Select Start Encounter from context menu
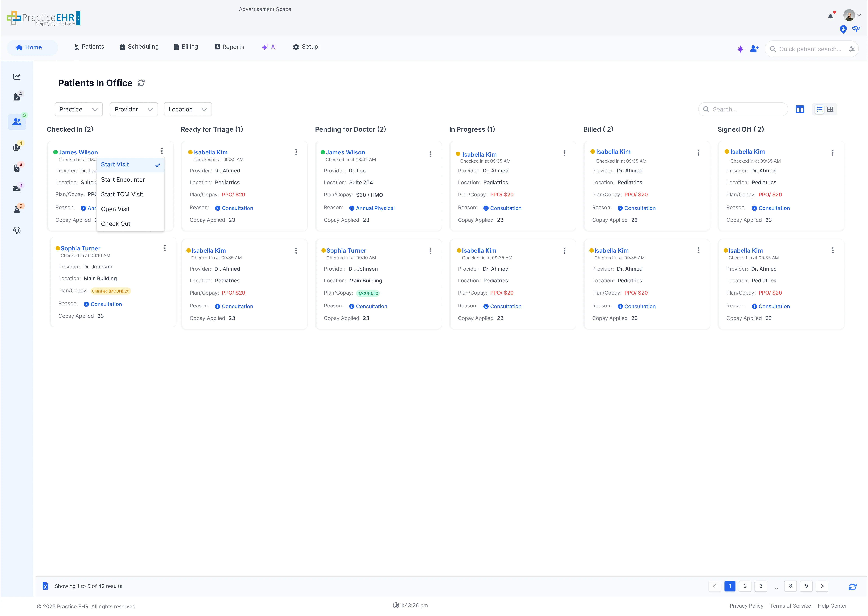This screenshot has width=868, height=616. pyautogui.click(x=123, y=180)
